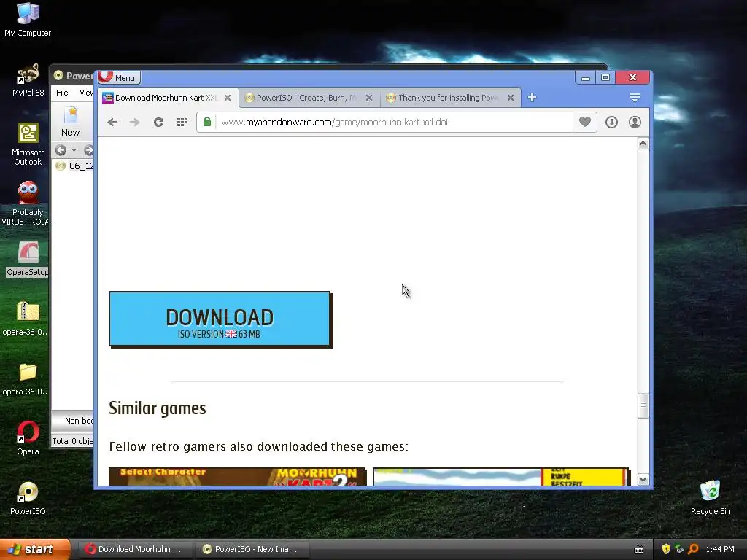Open back-history dropdown arrow in PowerISO
747x560 pixels.
(x=74, y=150)
